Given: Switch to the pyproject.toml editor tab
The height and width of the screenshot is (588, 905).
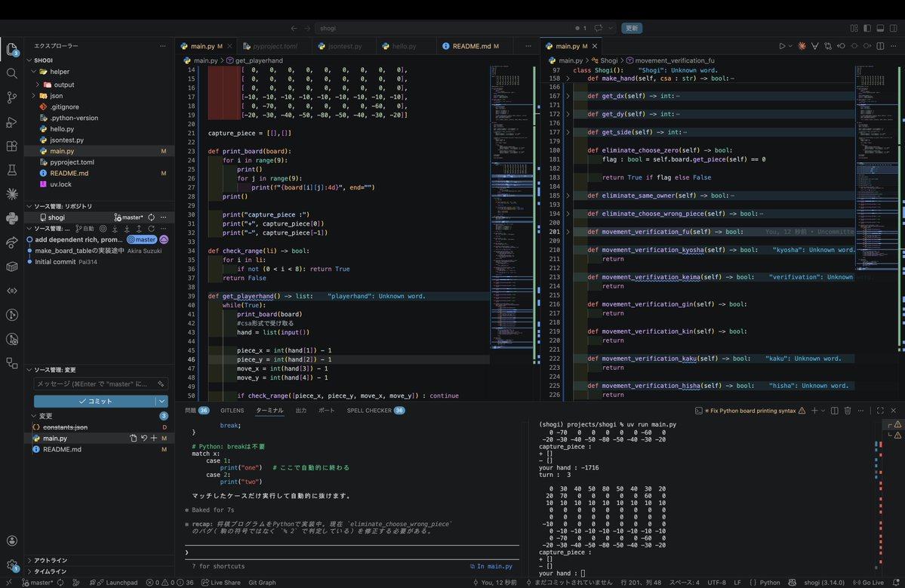Looking at the screenshot, I should pos(276,46).
